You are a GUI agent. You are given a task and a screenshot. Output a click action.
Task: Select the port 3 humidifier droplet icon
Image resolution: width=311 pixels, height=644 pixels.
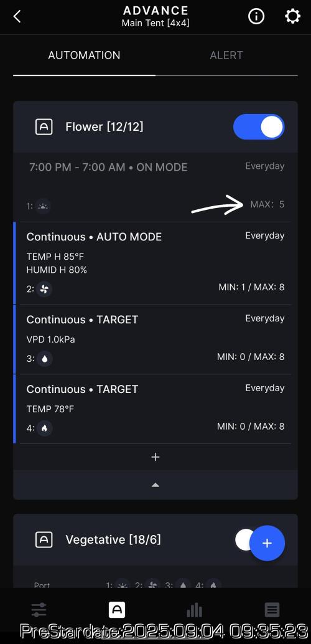tap(44, 359)
